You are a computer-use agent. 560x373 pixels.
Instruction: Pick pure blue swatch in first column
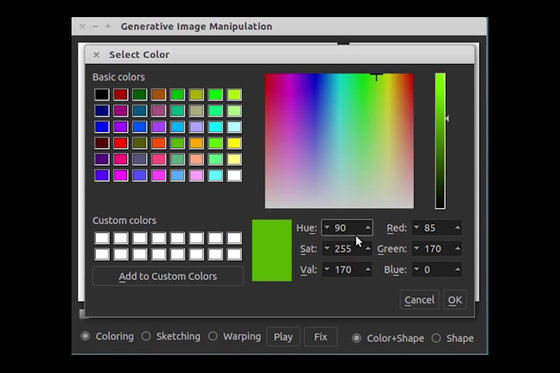(102, 127)
